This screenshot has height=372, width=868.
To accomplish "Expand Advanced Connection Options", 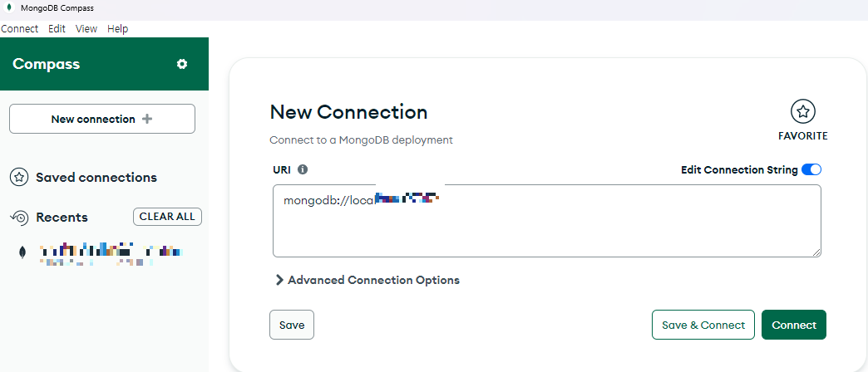I will tap(367, 280).
